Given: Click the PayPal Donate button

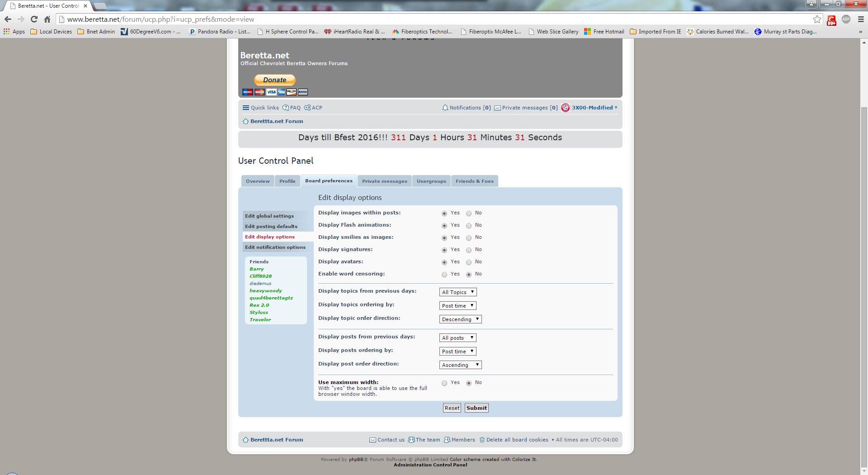Looking at the screenshot, I should click(274, 80).
